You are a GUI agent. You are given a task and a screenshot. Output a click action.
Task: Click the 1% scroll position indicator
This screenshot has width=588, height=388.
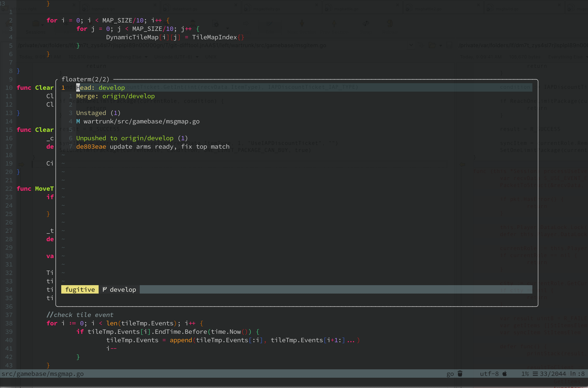pyautogui.click(x=525, y=374)
